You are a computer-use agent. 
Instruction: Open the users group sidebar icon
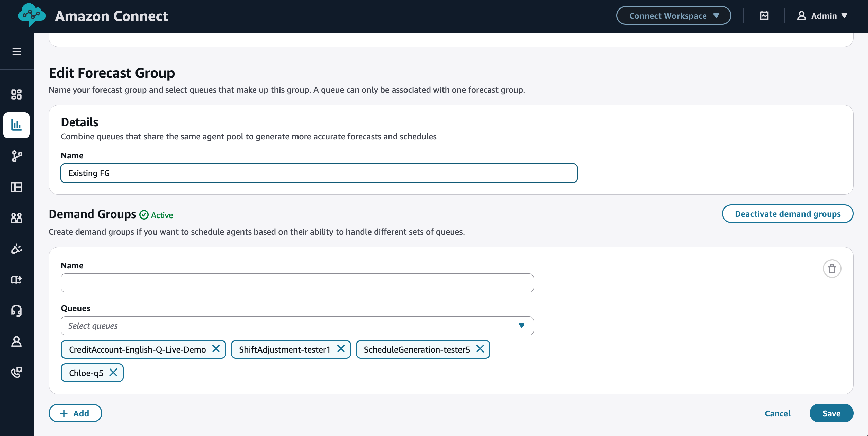[16, 218]
